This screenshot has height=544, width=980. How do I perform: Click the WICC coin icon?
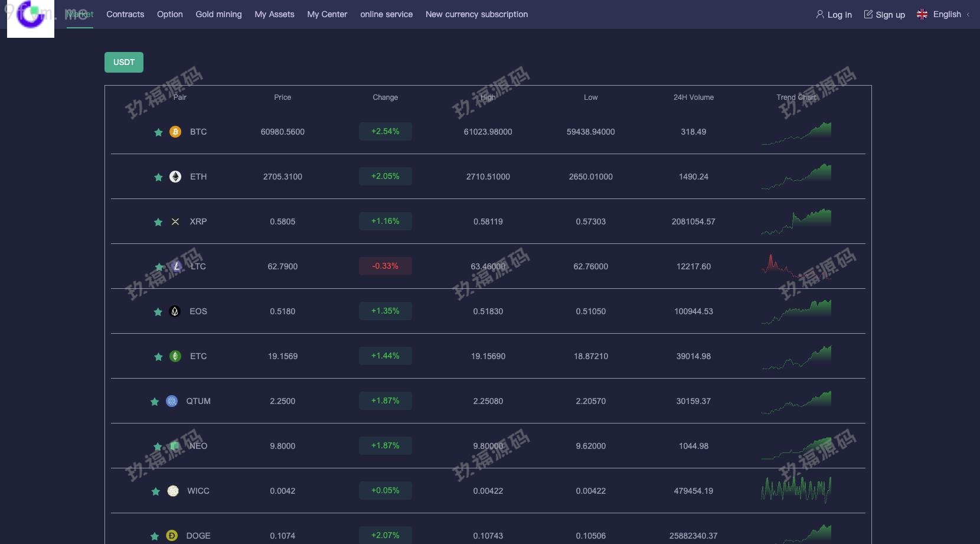[173, 491]
